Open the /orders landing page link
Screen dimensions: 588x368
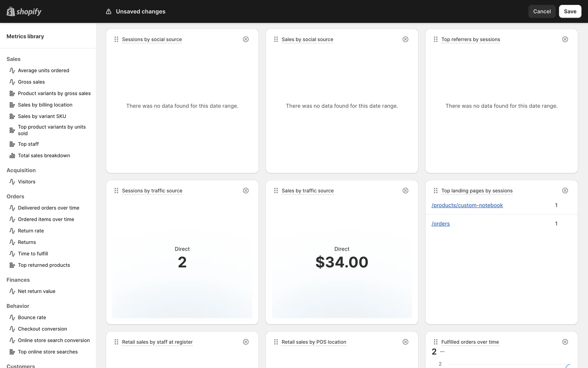pos(440,224)
